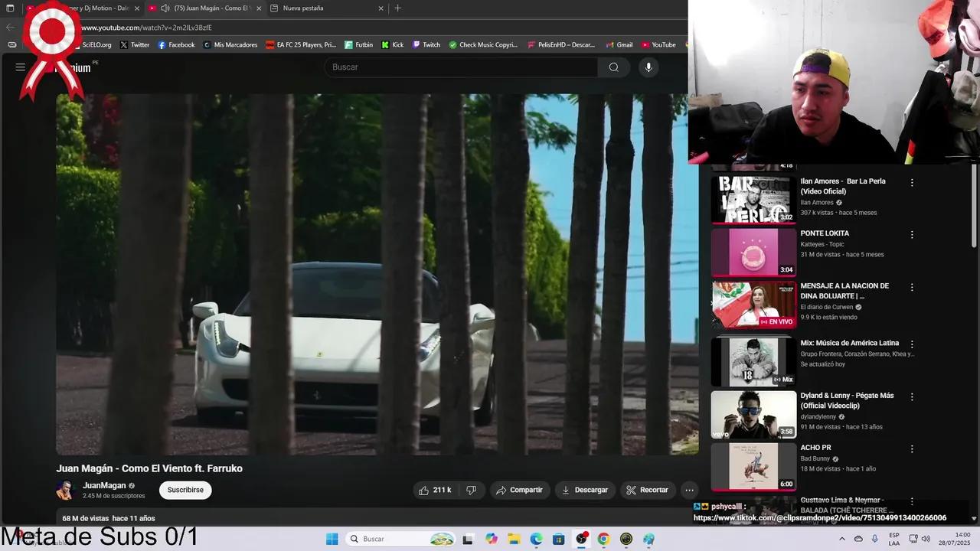Open Microsoft Edge from taskbar

536,539
